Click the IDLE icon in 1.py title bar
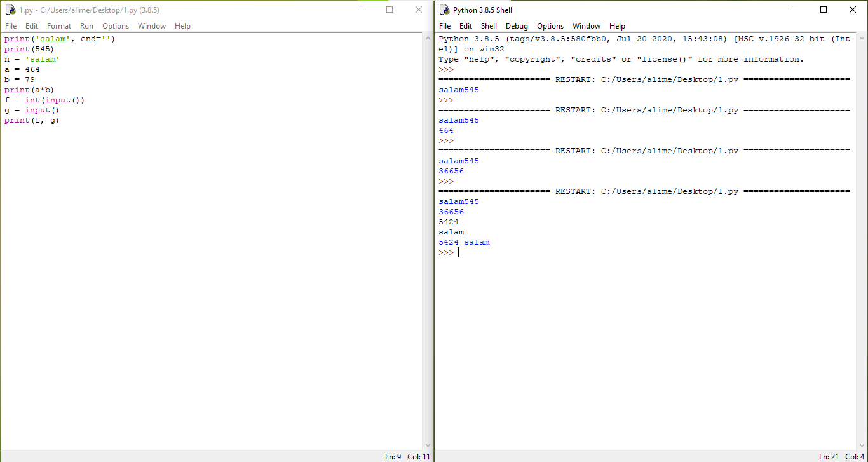868x462 pixels. point(10,10)
